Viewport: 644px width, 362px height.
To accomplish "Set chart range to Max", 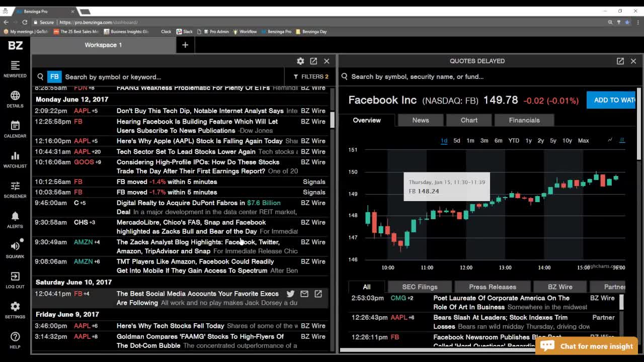I will point(583,140).
